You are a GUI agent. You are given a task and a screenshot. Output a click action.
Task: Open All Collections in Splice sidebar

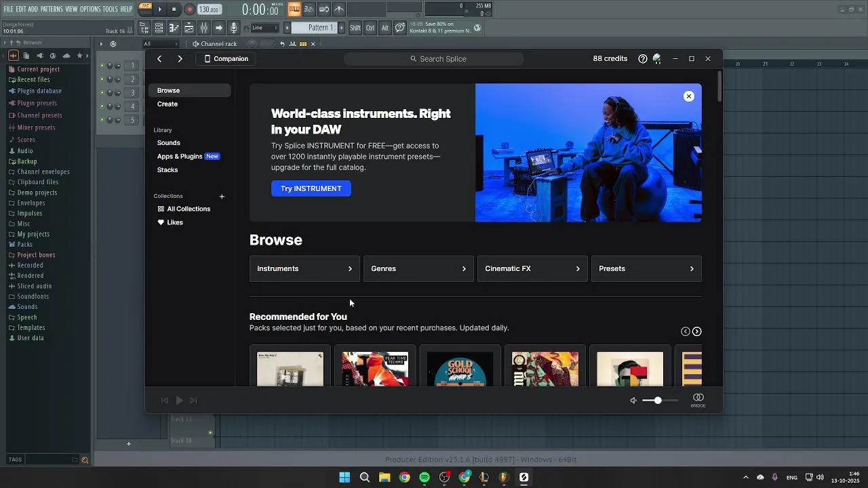click(184, 209)
